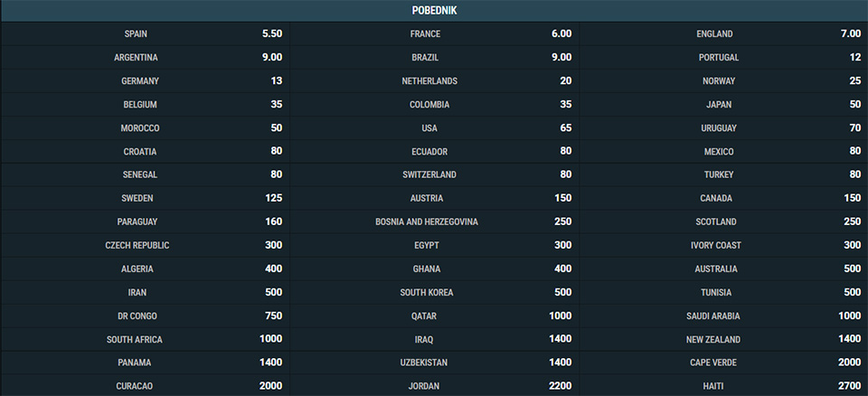Screen dimensions: 868x396
Task: Select USA winner odds 65
Action: 435,128
